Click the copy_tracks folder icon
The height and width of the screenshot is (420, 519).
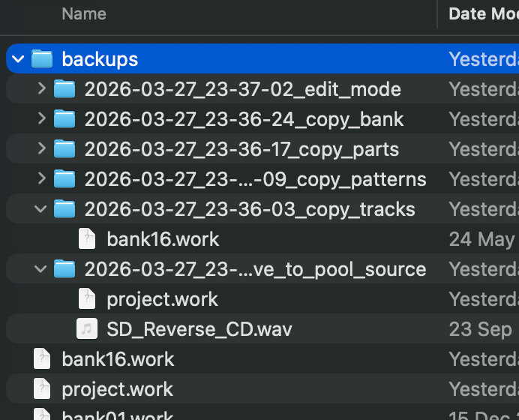[x=65, y=209]
